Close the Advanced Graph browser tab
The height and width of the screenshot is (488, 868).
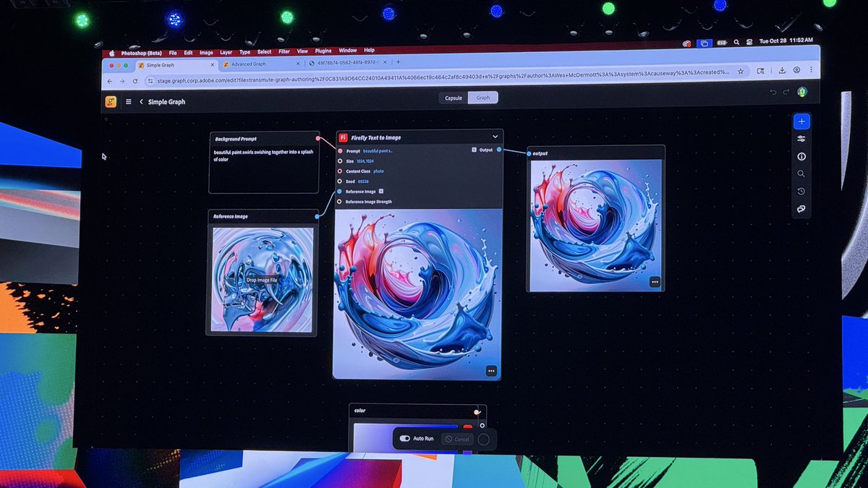tap(299, 64)
